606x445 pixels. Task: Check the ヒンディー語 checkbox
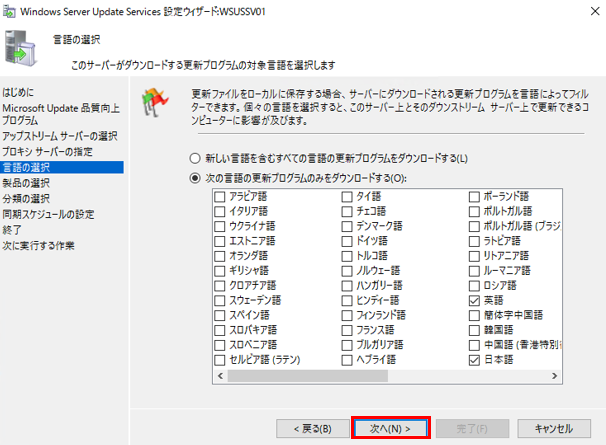click(347, 300)
